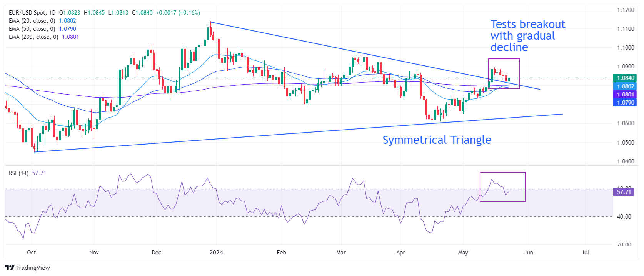Click the 40.00 level on RSI axis
The width and height of the screenshot is (644, 276).
click(624, 217)
